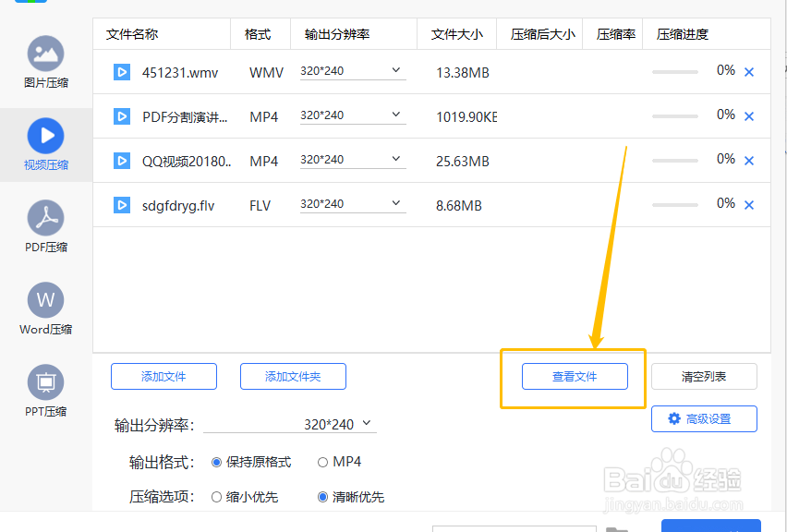This screenshot has width=787, height=532.
Task: Click the 添加文件夹 button
Action: [x=293, y=377]
